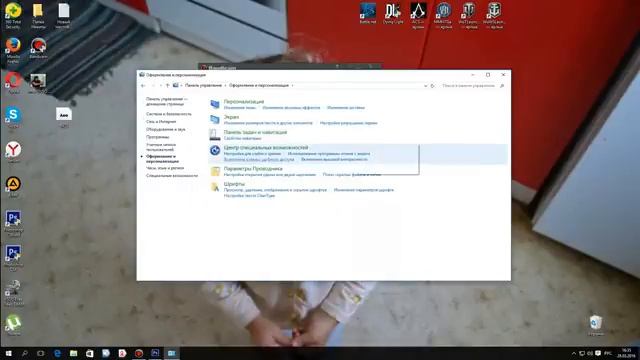The image size is (640, 360).
Task: Open the Control Panel taskbar button
Action: coord(171,353)
